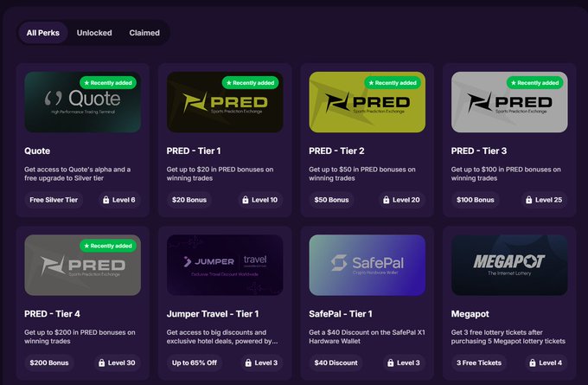Open the Quote perk banner image
This screenshot has width=588, height=385.
82,102
